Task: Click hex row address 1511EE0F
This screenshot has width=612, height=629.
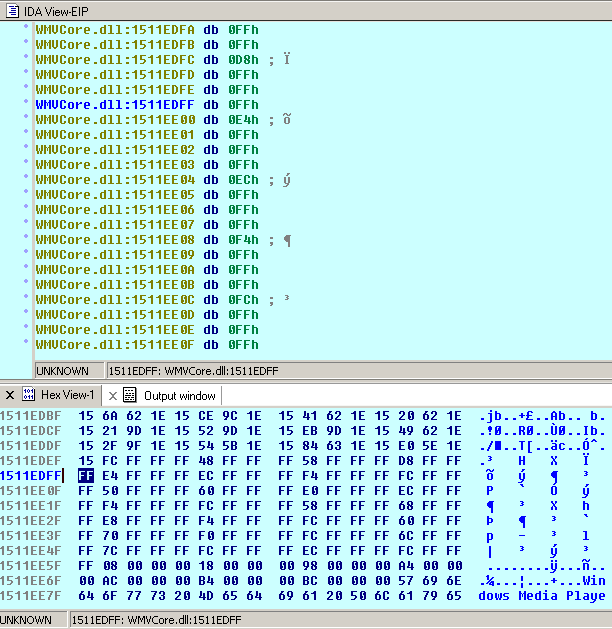Action: click(31, 491)
